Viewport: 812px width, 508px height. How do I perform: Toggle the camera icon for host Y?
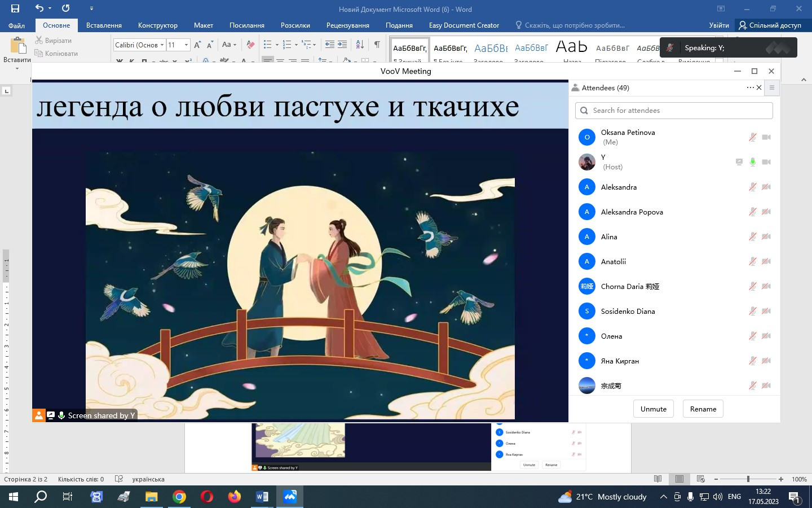pos(766,162)
